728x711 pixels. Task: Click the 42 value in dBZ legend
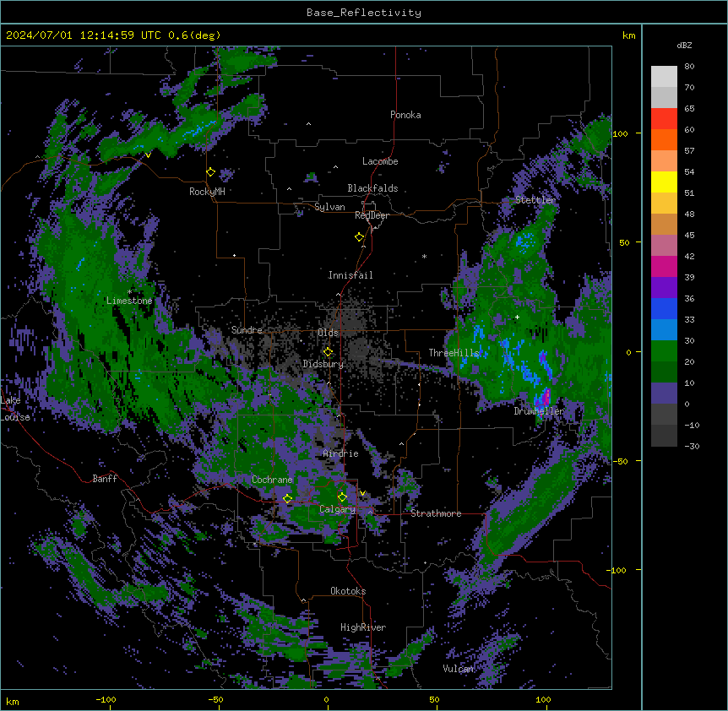click(x=689, y=256)
